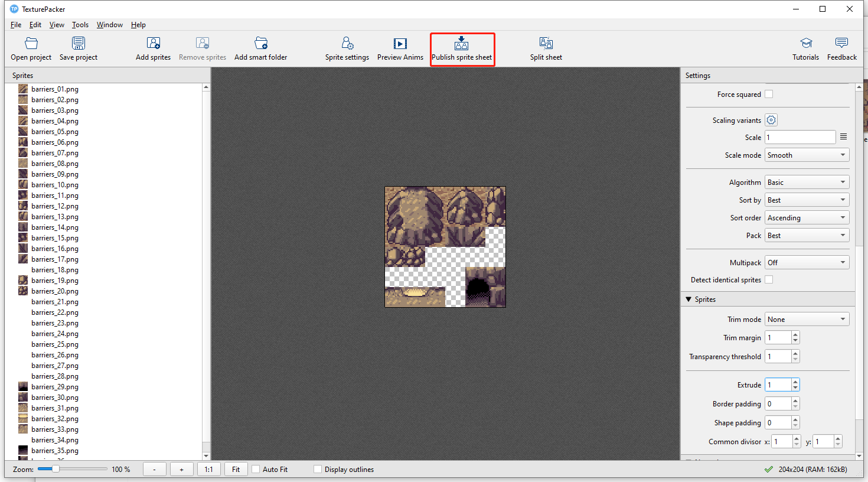
Task: Launch Preview Anims from the toolbar
Action: point(400,43)
